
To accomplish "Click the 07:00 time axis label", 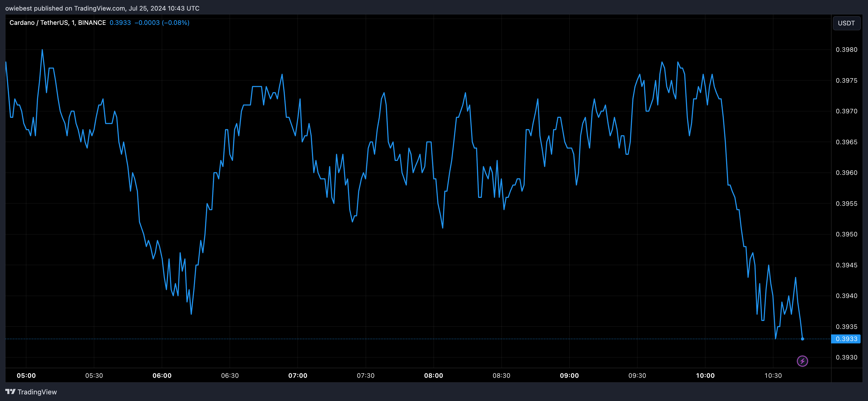I will (298, 375).
